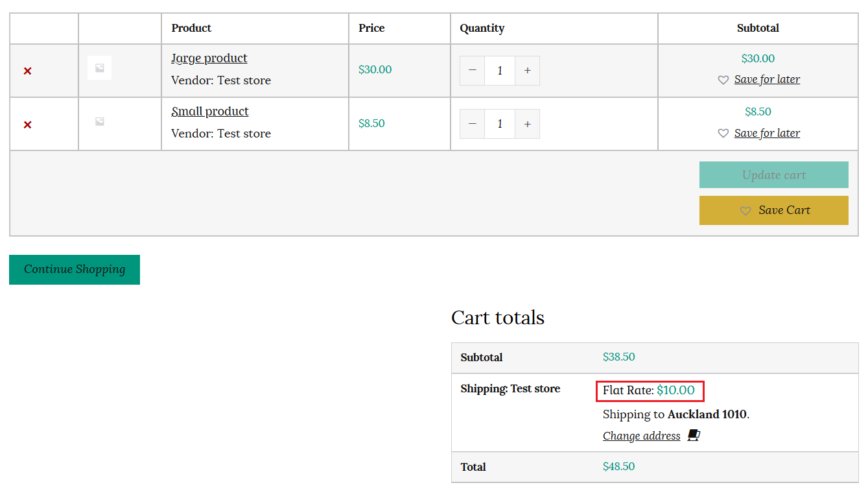Increase quantity of Large product
Image resolution: width=868 pixels, height=487 pixels.
coord(528,71)
